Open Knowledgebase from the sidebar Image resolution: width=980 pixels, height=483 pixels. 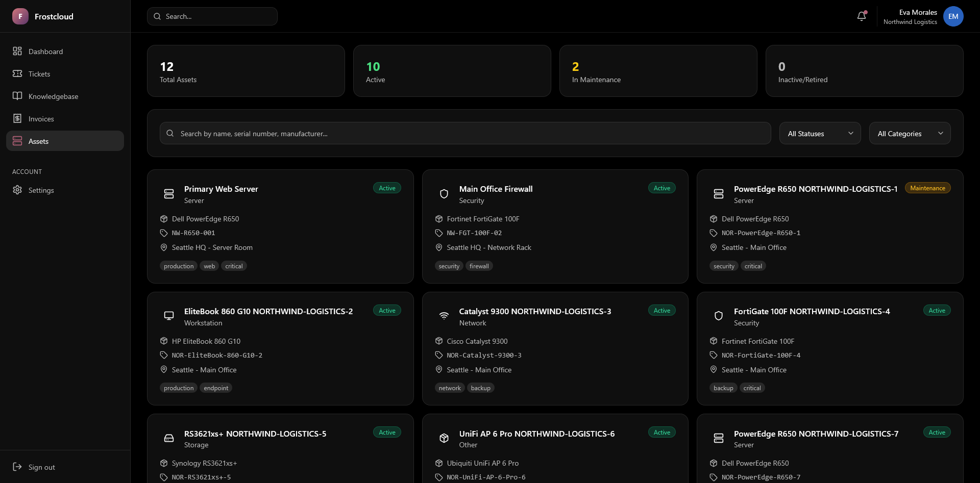point(53,96)
